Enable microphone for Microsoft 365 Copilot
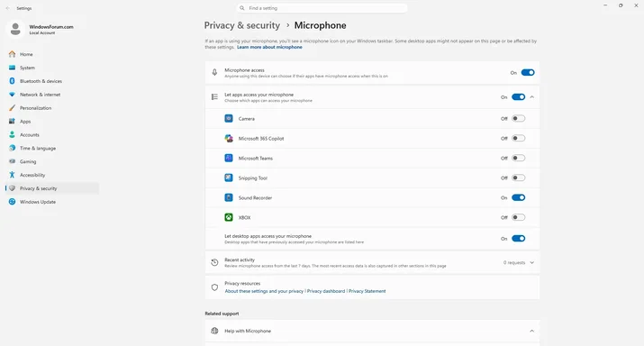This screenshot has width=644, height=346. point(518,138)
